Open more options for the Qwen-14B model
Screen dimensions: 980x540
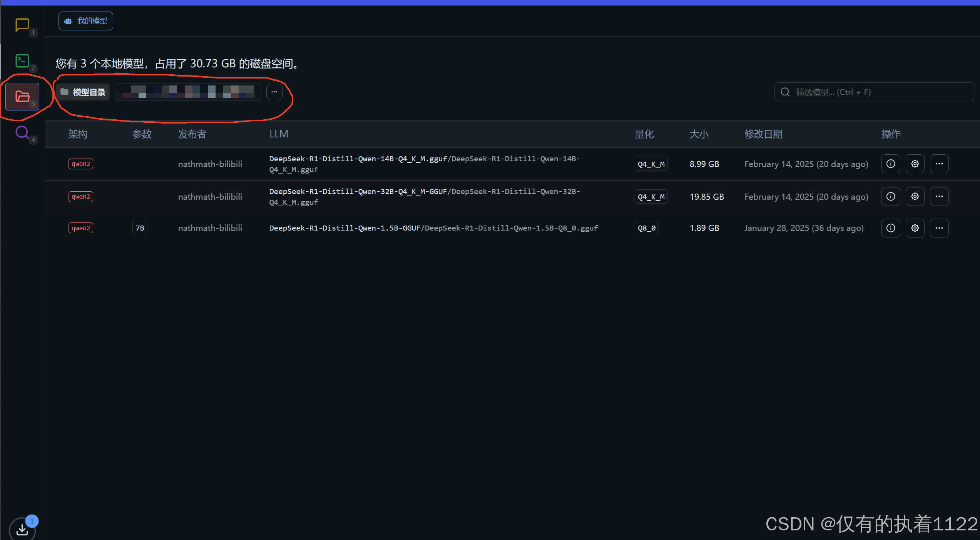[x=939, y=164]
